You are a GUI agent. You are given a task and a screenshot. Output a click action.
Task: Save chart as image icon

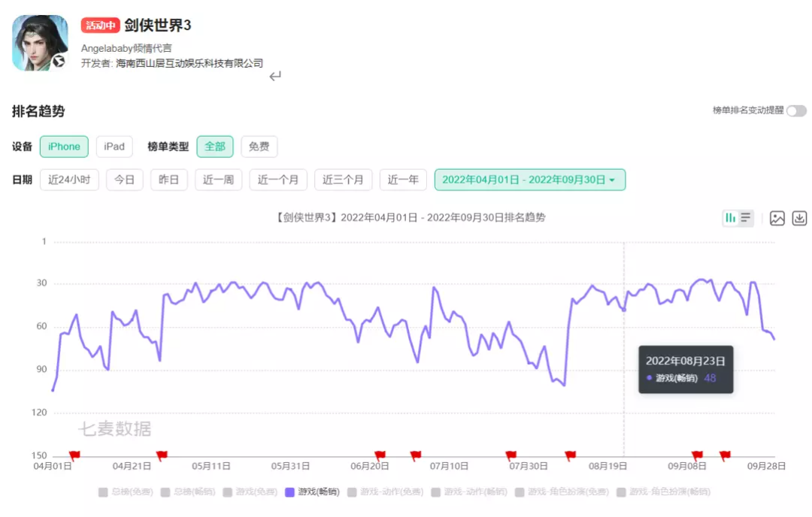click(x=777, y=219)
